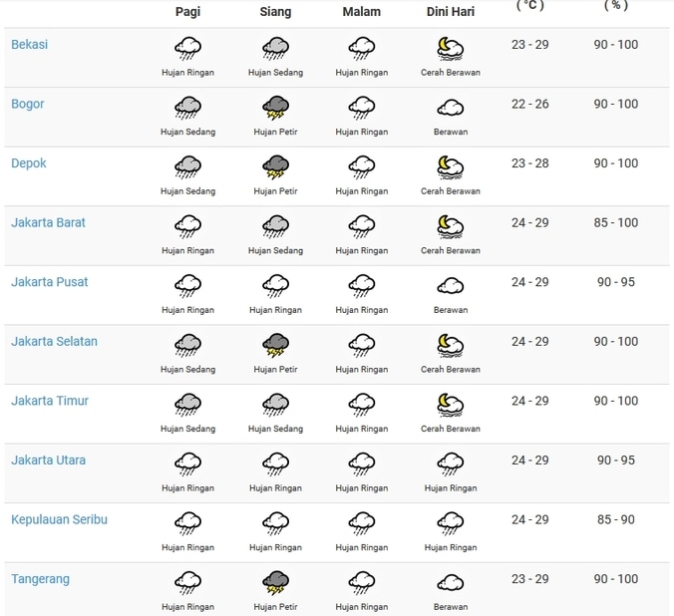This screenshot has height=616, width=674.
Task: Click Jakarta Pusat's Dini Hari Berawan icon
Action: [450, 286]
